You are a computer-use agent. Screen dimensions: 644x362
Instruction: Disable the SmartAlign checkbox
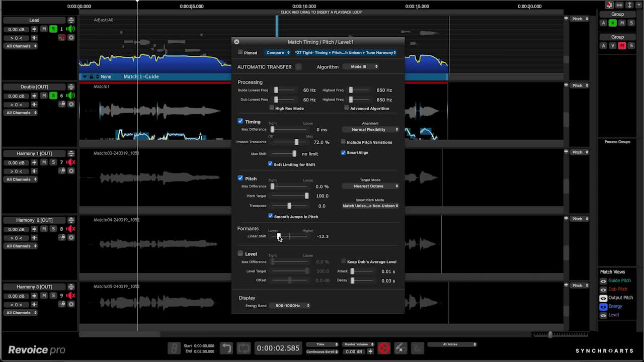[x=343, y=152]
